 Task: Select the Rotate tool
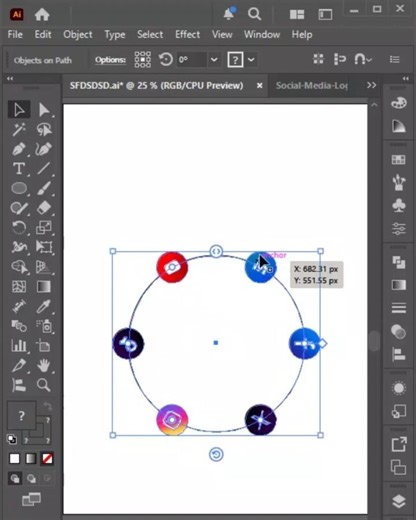coord(19,228)
